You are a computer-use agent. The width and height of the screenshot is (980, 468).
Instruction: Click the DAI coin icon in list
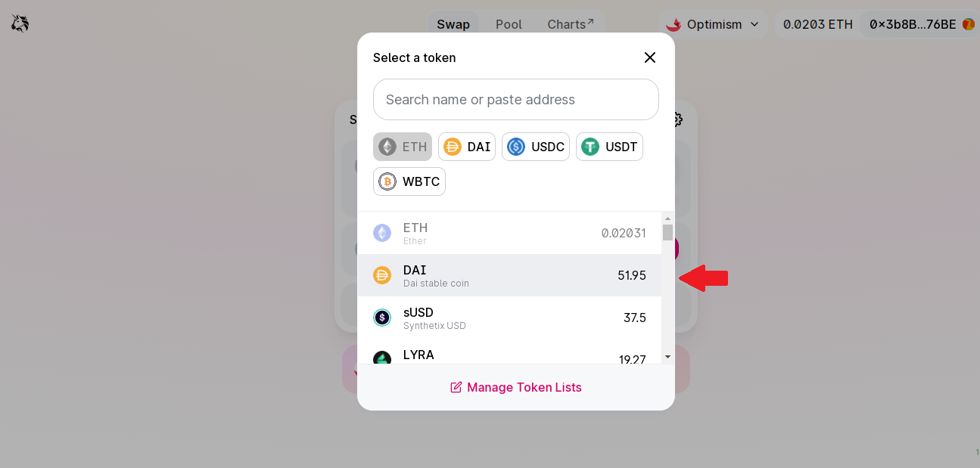click(x=382, y=275)
